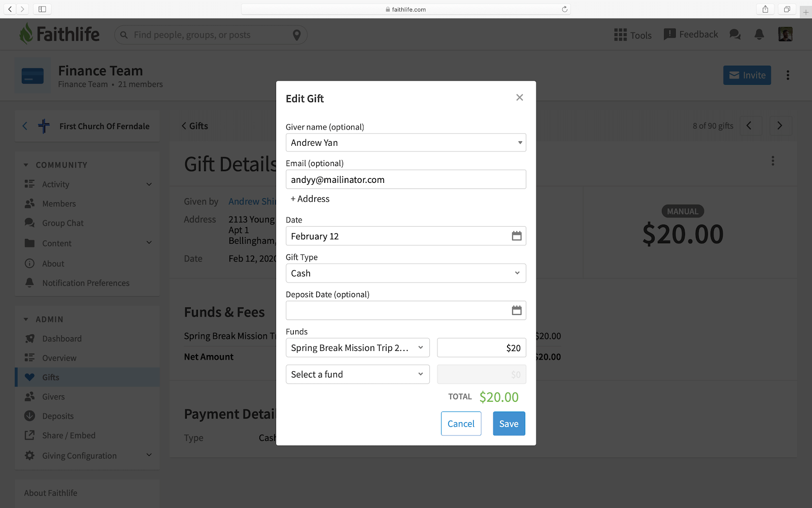
Task: Click the Finance Team group icon
Action: tap(32, 75)
